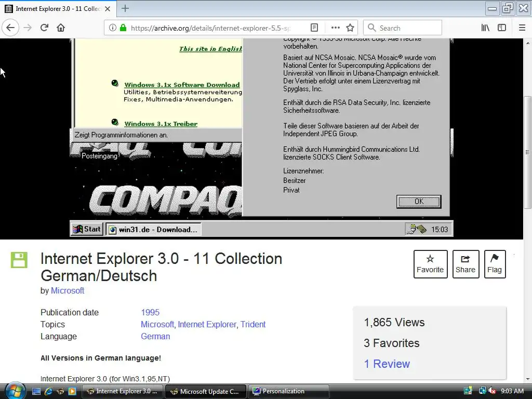Follow the German language link
The width and height of the screenshot is (532, 399).
155,336
